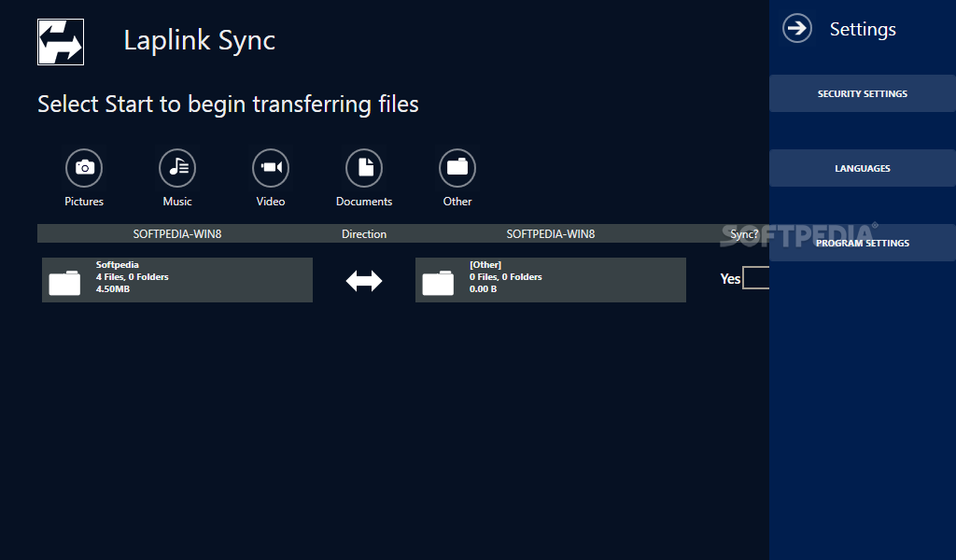This screenshot has height=560, width=956.
Task: Click the "0 Files, 0 Folders" text
Action: [x=505, y=276]
